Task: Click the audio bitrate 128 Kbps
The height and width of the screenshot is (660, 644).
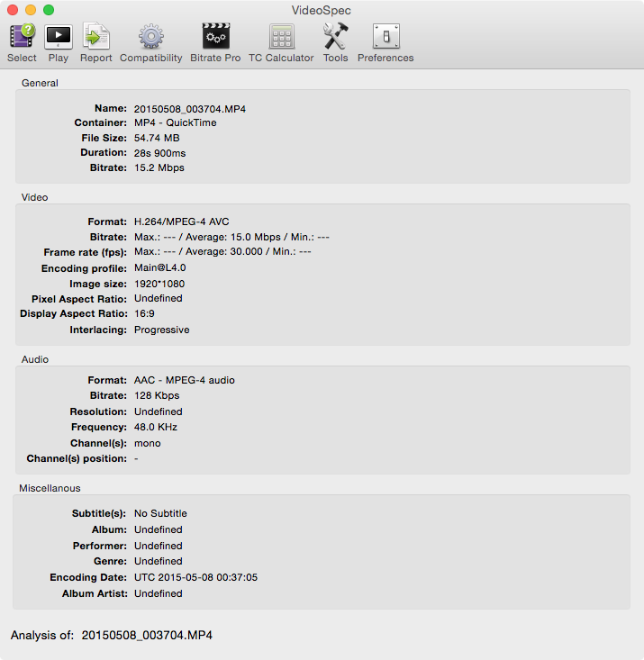Action: click(157, 395)
